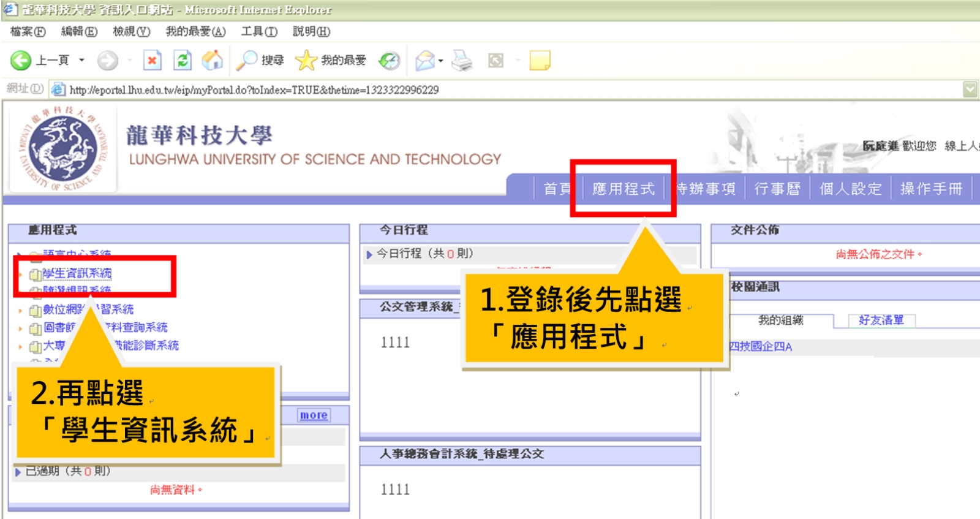This screenshot has width=980, height=519.
Task: Select the 操作手冊 tab
Action: (931, 189)
